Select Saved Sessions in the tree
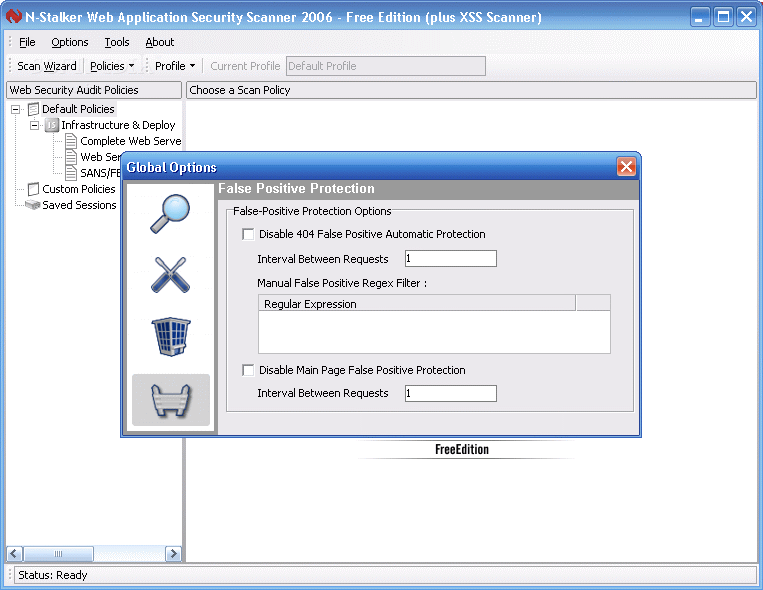The width and height of the screenshot is (763, 590). [x=79, y=205]
